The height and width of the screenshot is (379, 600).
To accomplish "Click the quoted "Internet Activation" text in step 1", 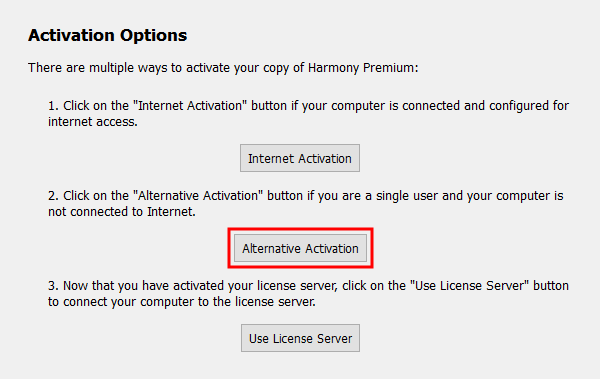I will pos(190,106).
